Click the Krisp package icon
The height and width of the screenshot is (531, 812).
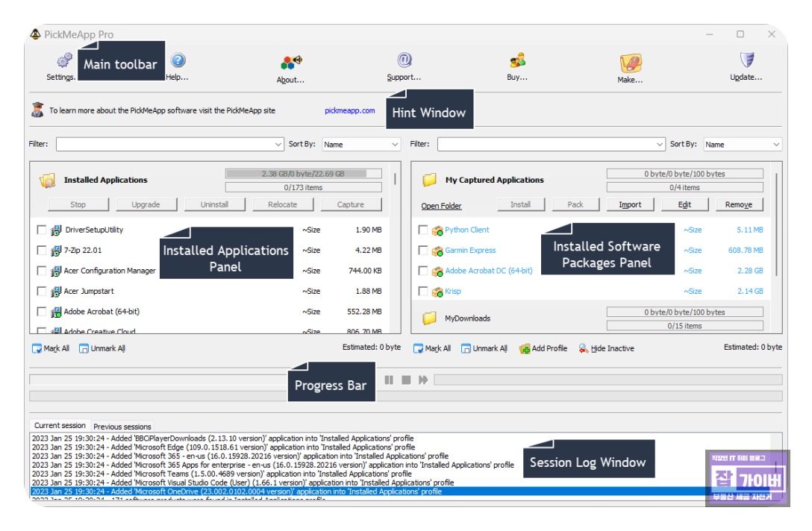pyautogui.click(x=437, y=292)
